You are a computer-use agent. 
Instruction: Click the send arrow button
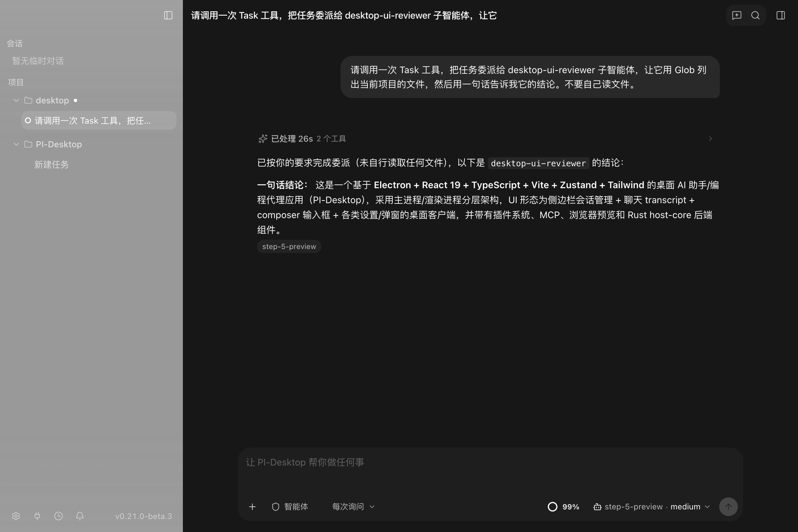pyautogui.click(x=728, y=506)
